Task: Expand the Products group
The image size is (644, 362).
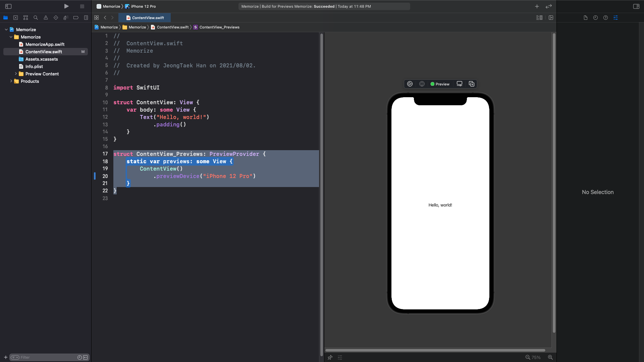Action: 11,81
